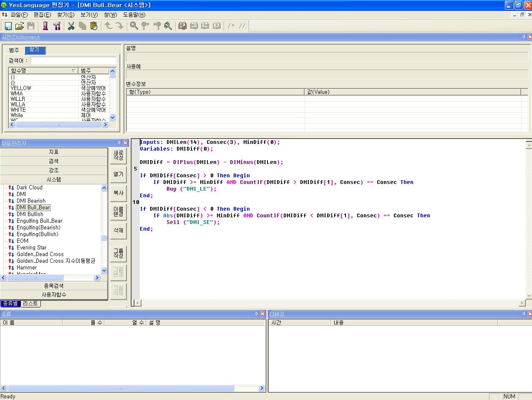Switch to the 범주 tab
The image size is (532, 400).
[x=14, y=50]
